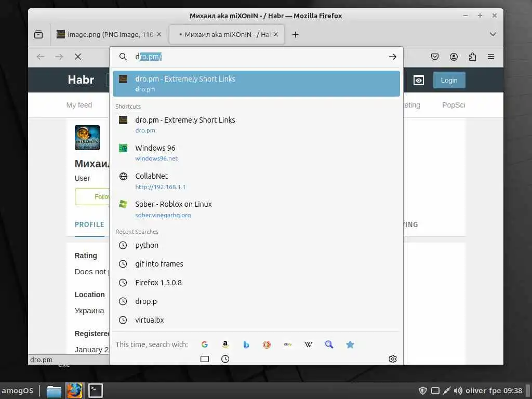Go forward with the forward arrow
The image size is (532, 399).
[x=59, y=57]
